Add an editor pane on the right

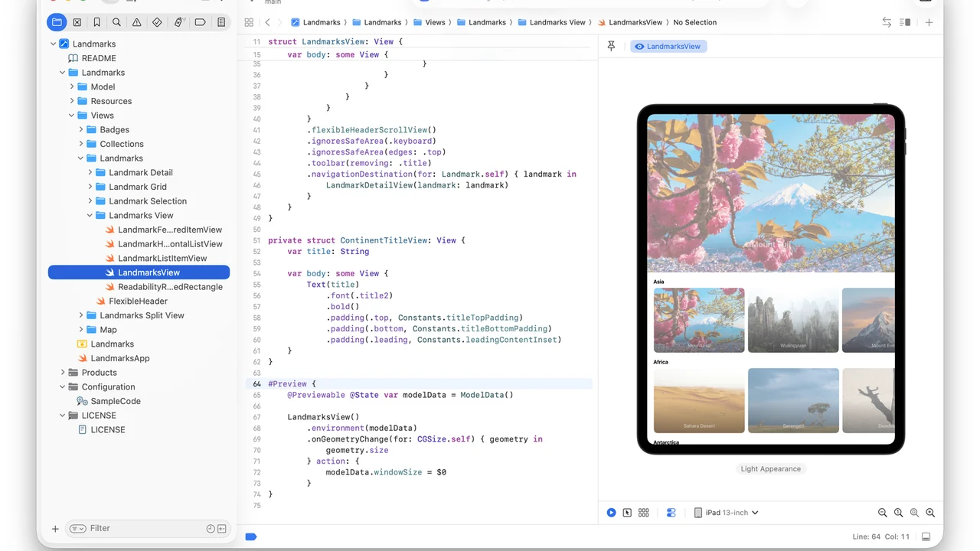click(929, 22)
